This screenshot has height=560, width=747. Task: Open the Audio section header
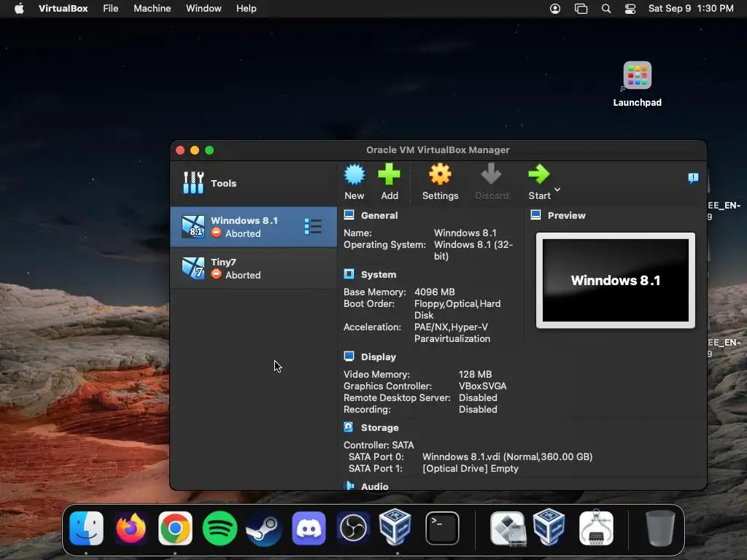[374, 486]
